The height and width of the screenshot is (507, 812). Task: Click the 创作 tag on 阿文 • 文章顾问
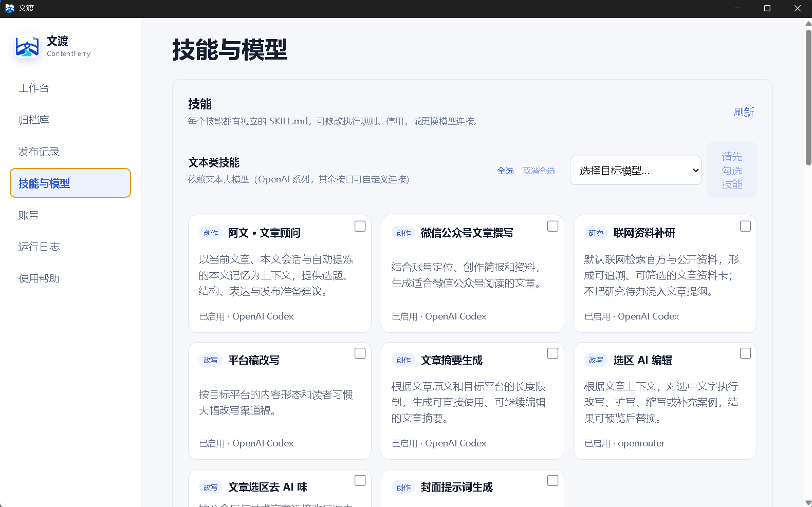coord(211,233)
